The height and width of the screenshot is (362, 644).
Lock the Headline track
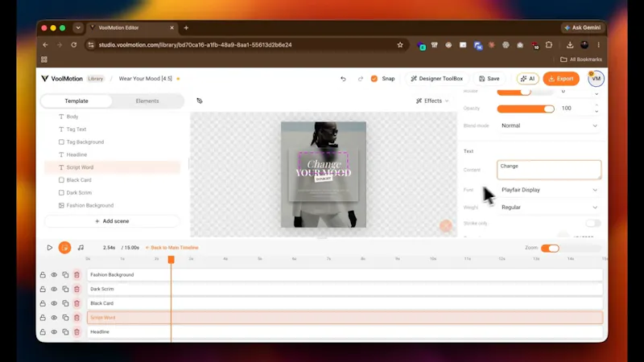pyautogui.click(x=43, y=332)
